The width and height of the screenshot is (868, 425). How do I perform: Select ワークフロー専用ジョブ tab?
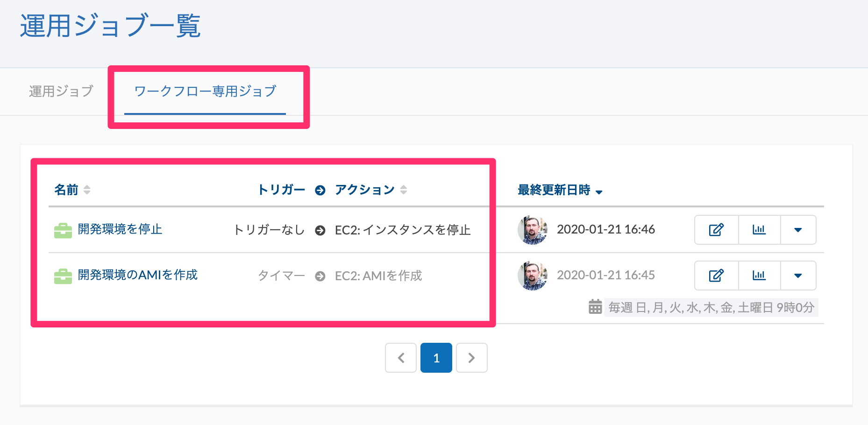[x=205, y=91]
